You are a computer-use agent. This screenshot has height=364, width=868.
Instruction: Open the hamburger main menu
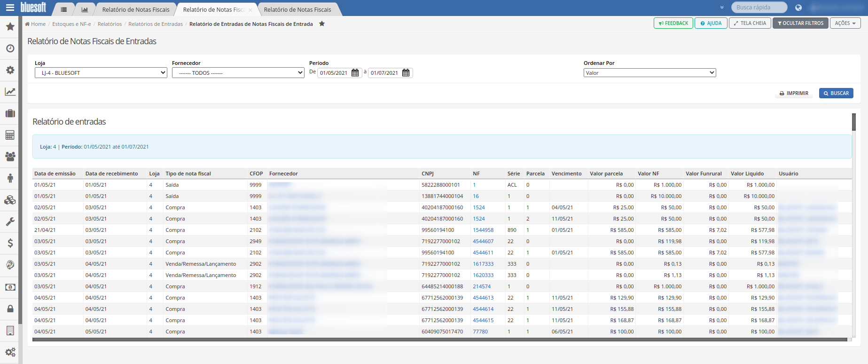click(10, 8)
